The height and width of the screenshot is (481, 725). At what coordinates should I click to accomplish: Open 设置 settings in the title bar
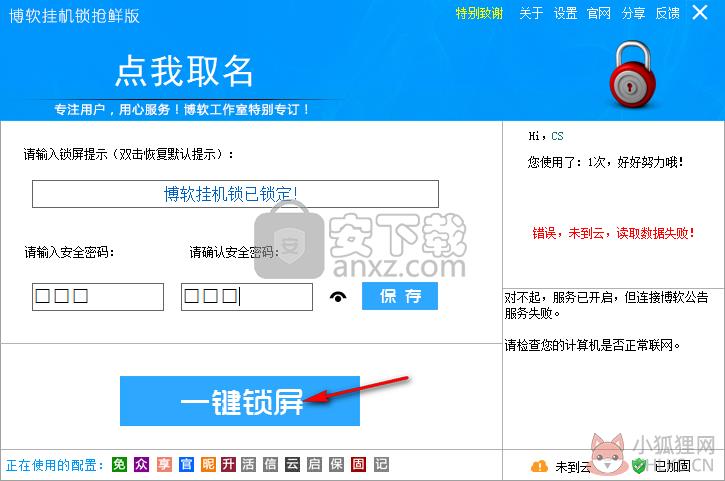click(565, 13)
